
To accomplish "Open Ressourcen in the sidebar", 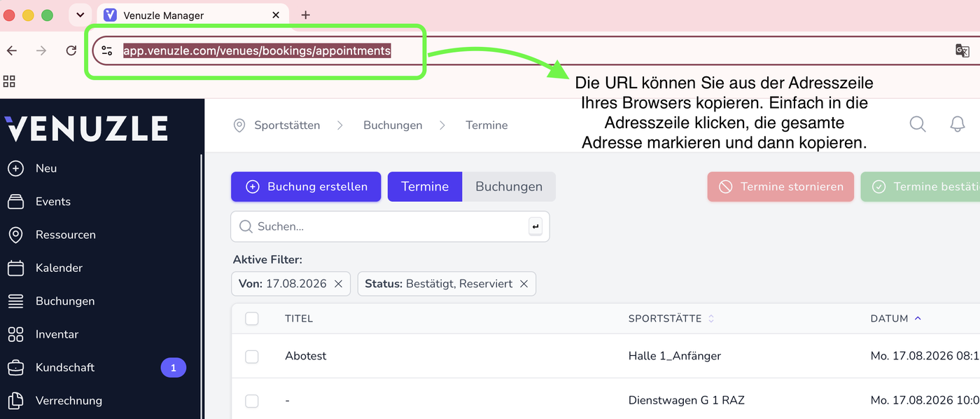I will click(66, 235).
